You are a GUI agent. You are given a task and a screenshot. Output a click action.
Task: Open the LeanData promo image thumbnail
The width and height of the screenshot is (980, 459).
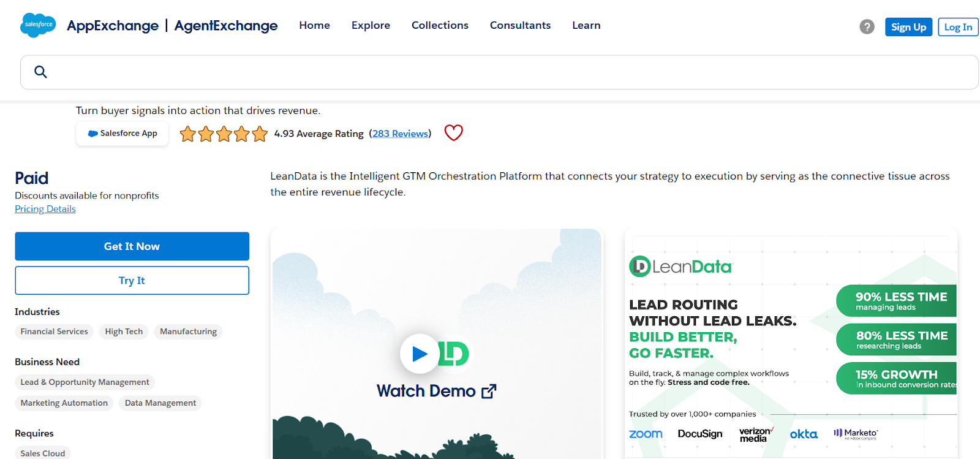click(791, 344)
